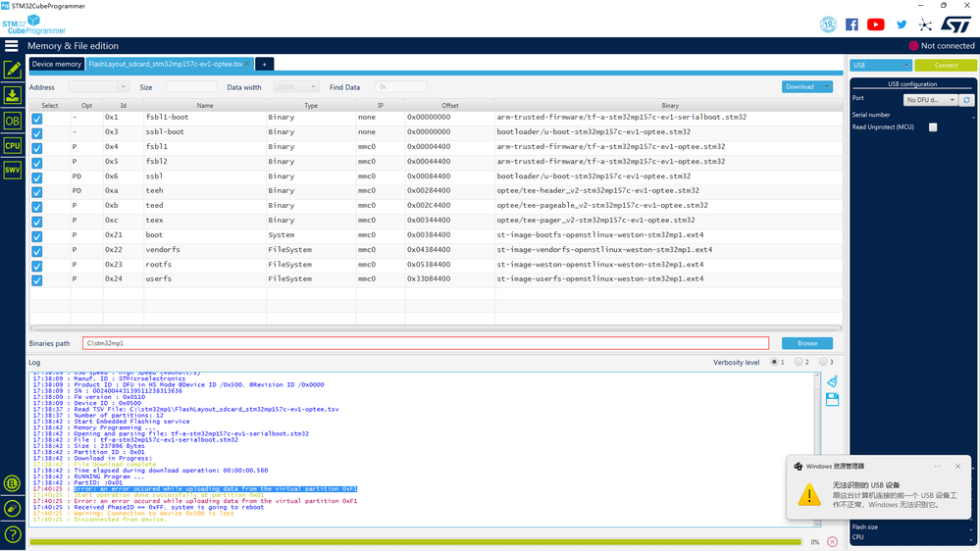Cancel the progress with red X icon

point(833,541)
